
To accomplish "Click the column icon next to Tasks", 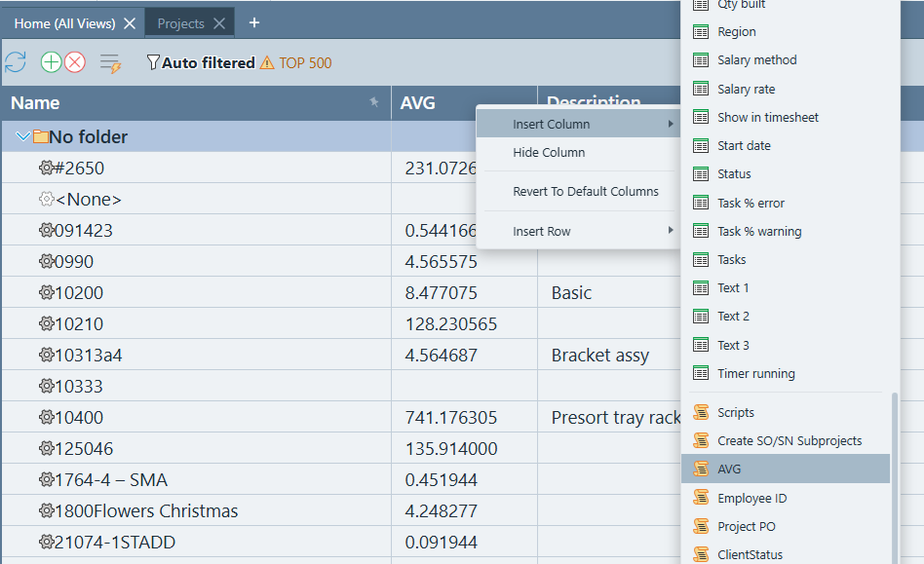I will tap(701, 260).
